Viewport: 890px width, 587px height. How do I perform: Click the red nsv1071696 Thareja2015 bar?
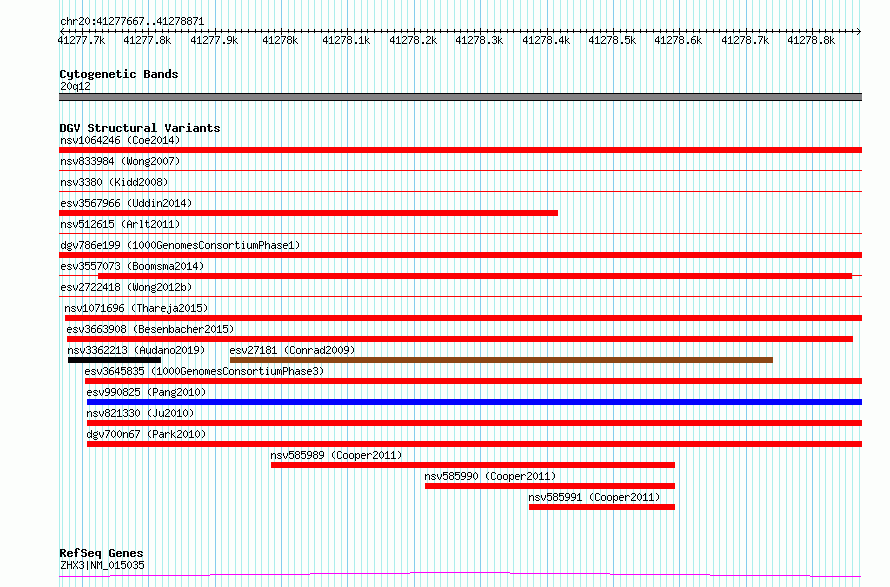point(463,318)
